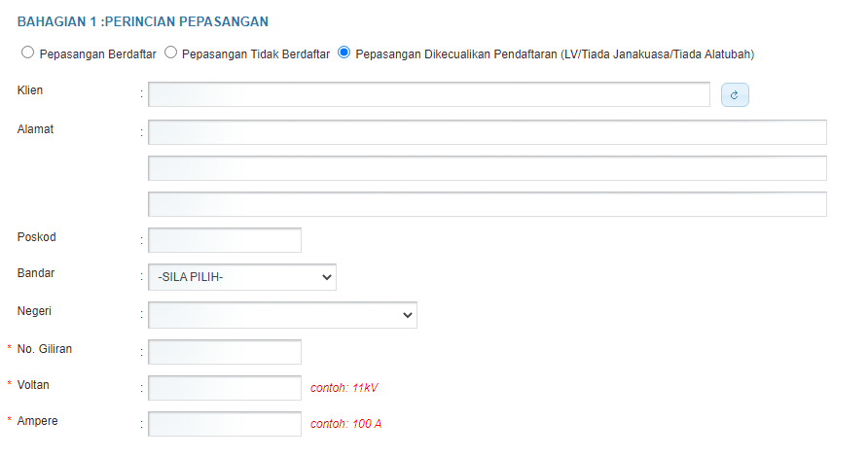The height and width of the screenshot is (458, 868).
Task: Focus the Klien text field
Action: click(429, 94)
